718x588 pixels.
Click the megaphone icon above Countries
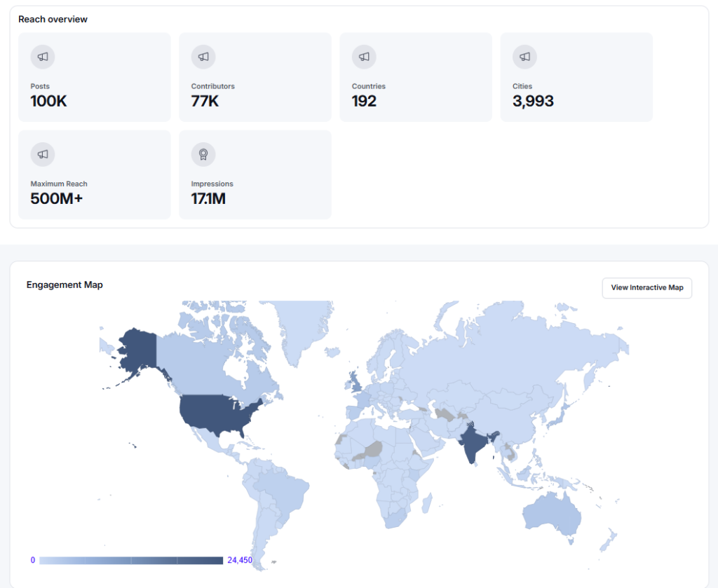(364, 57)
